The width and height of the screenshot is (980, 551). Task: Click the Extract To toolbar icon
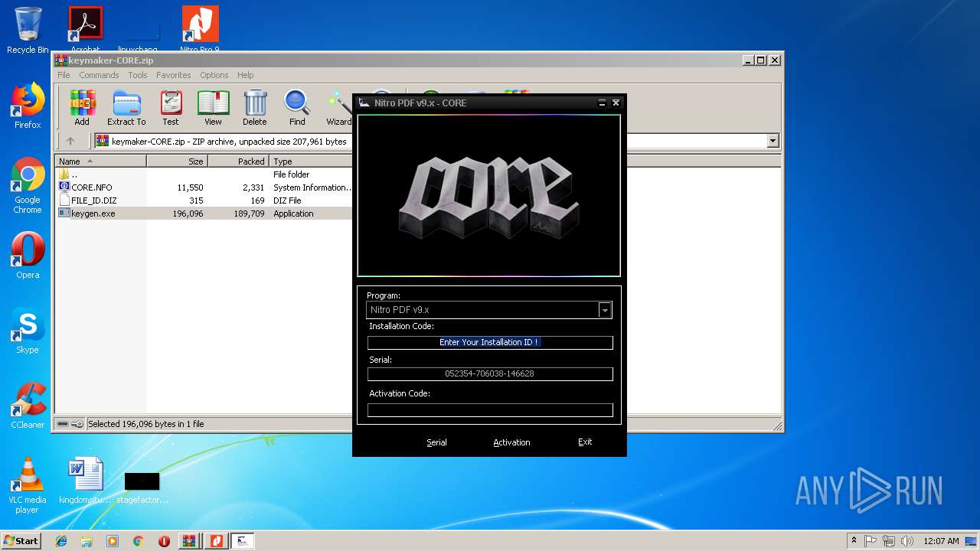tap(126, 107)
